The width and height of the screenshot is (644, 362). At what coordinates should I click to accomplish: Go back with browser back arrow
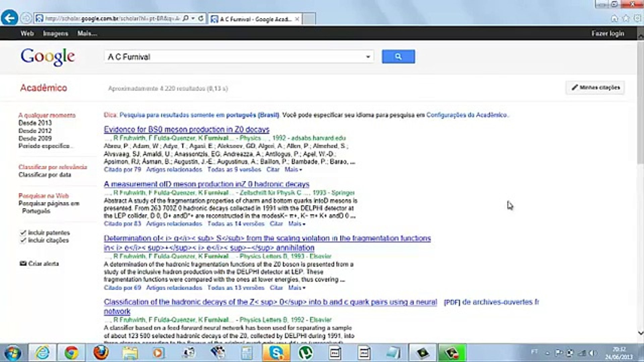[10, 18]
